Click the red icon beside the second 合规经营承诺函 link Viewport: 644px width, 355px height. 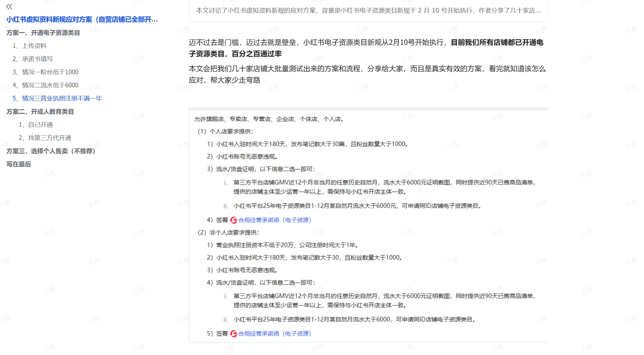[234, 333]
